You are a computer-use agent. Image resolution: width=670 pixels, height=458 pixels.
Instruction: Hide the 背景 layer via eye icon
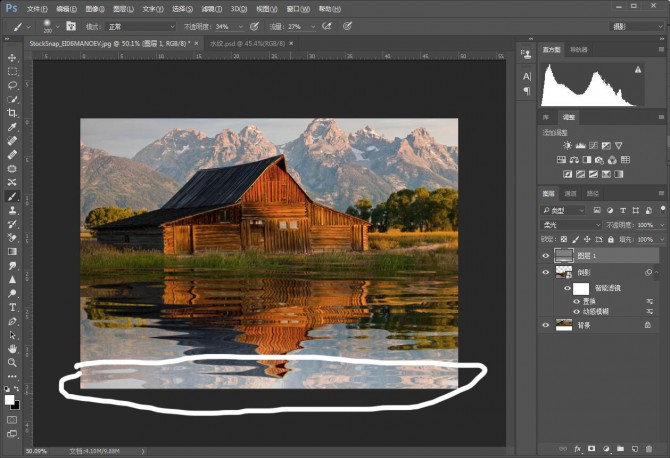546,324
